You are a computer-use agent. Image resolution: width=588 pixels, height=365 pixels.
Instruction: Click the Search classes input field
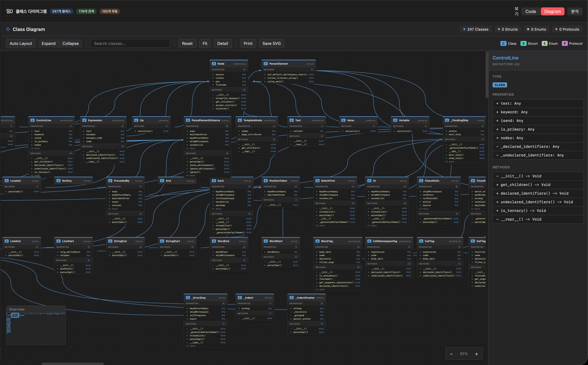tap(130, 44)
